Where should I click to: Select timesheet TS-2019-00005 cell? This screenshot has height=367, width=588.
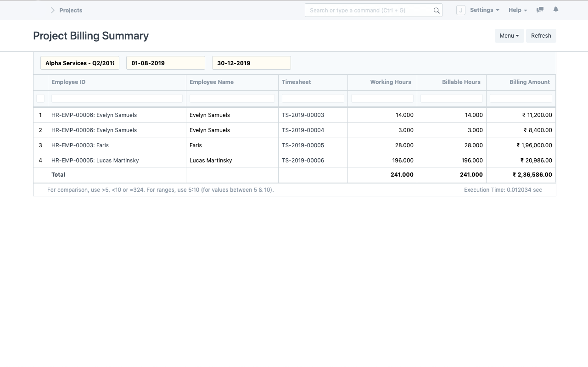coord(303,145)
